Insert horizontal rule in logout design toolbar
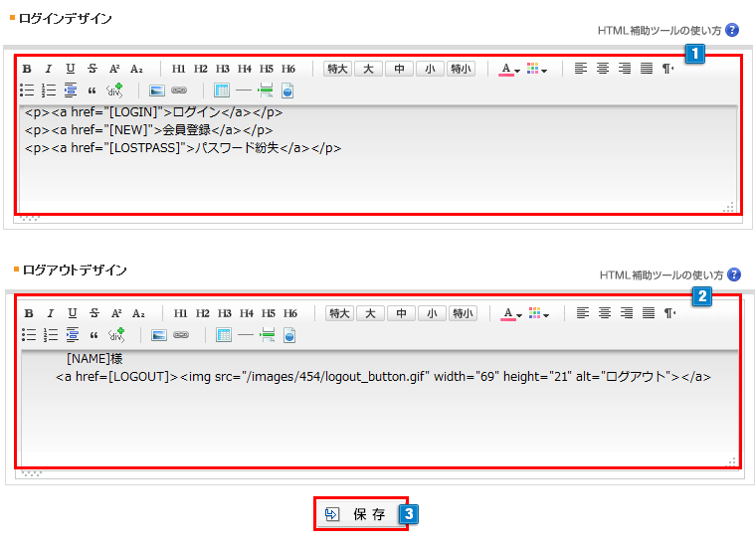756x544 pixels. point(245,335)
